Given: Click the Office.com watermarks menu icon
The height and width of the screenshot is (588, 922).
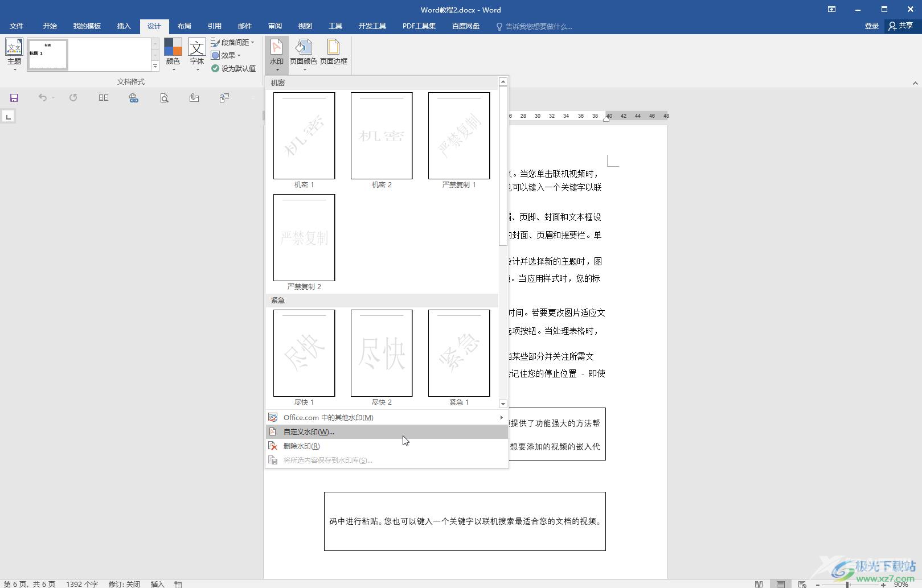Looking at the screenshot, I should [273, 417].
